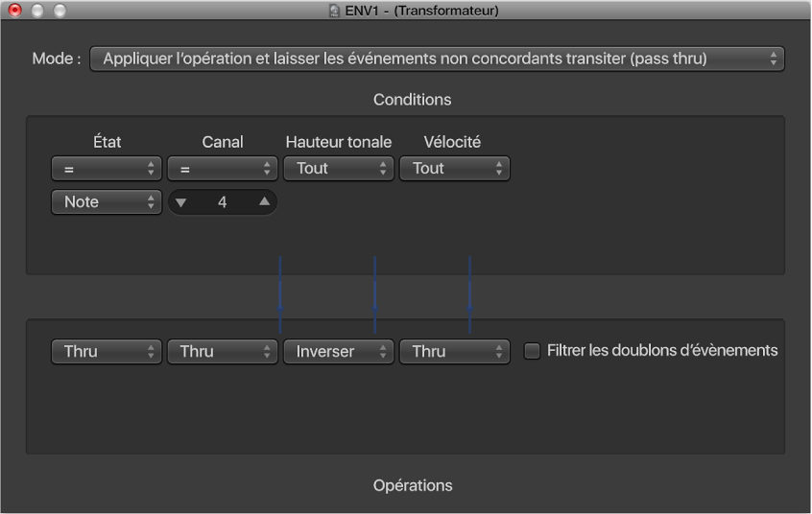
Task: Open the Canal operation Thru menu
Action: [x=223, y=352]
